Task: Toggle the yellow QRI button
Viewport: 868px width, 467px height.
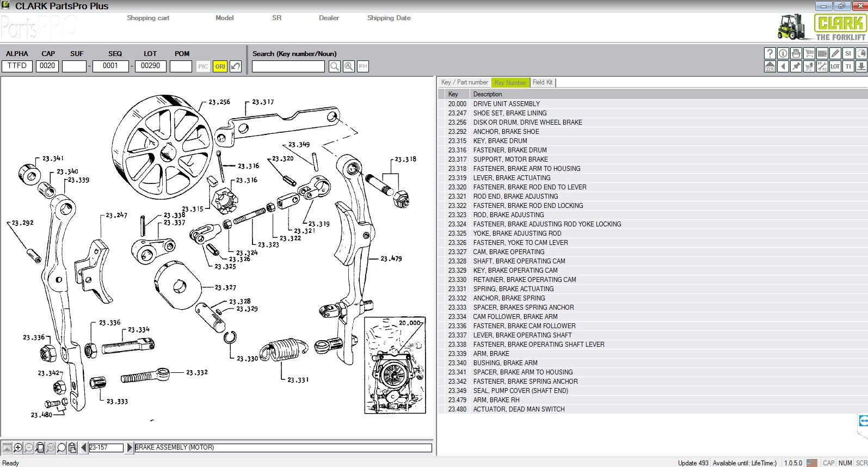Action: pos(220,66)
